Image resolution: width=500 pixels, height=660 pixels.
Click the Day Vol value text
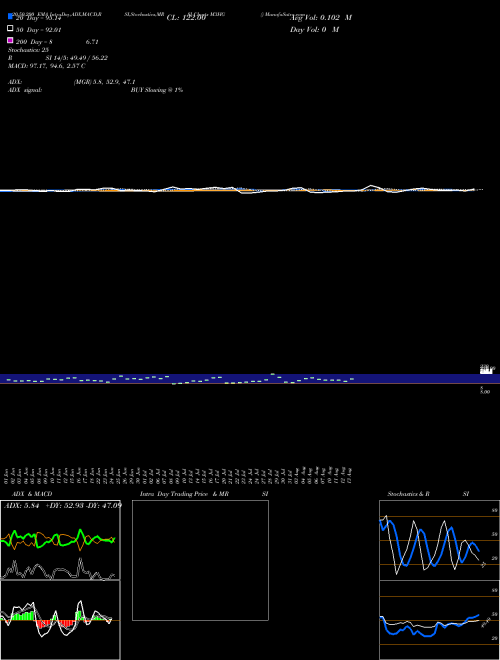pos(314,29)
